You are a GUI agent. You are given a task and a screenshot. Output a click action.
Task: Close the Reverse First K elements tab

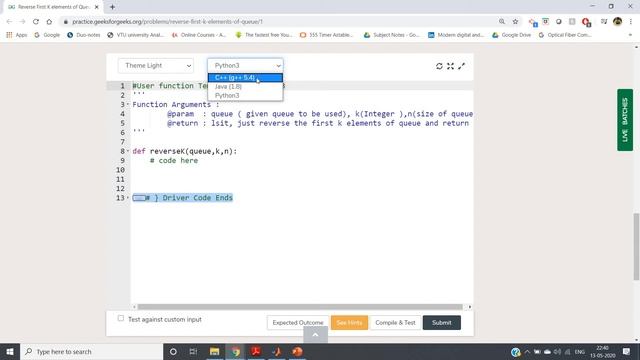tap(97, 7)
